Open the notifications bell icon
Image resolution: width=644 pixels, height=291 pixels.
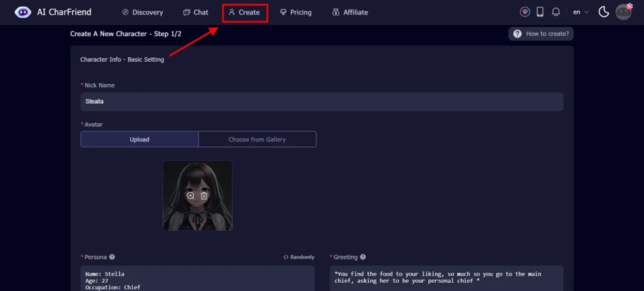[556, 12]
